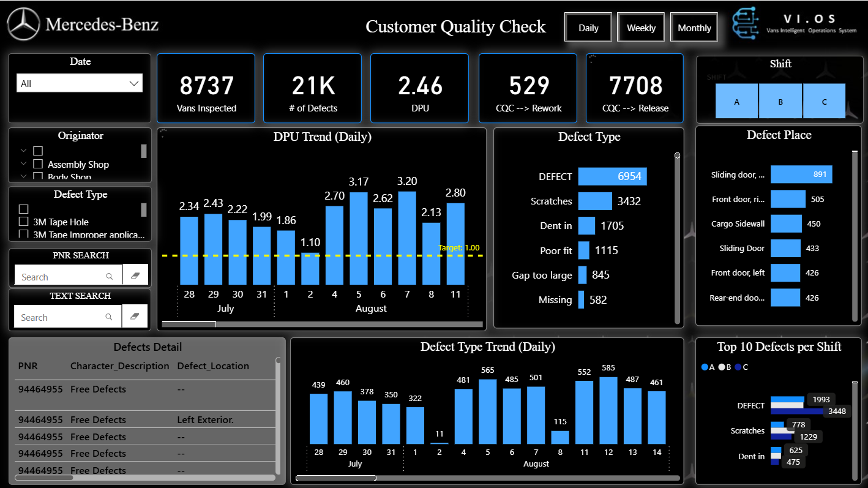Expand the Body Shop tree item

coord(24,176)
